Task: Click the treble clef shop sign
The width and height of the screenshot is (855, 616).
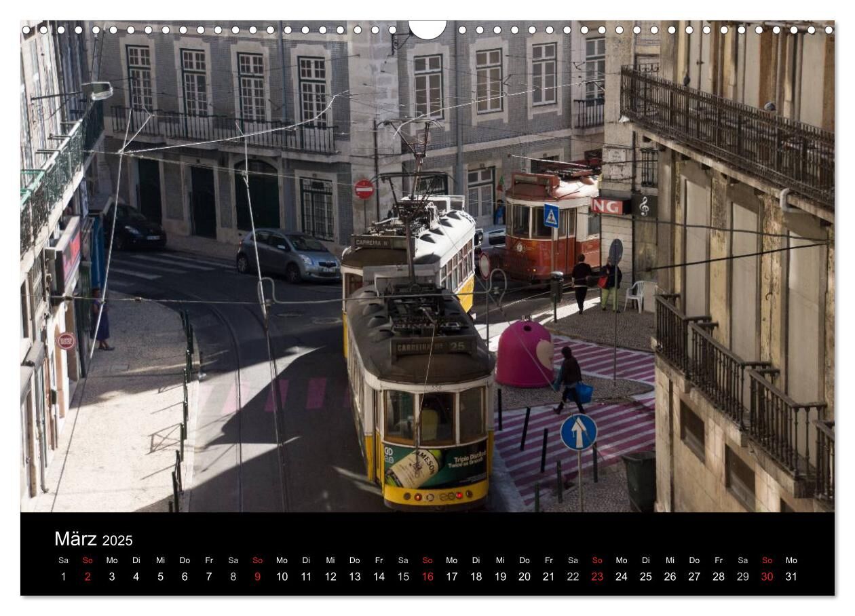Action: click(x=643, y=206)
